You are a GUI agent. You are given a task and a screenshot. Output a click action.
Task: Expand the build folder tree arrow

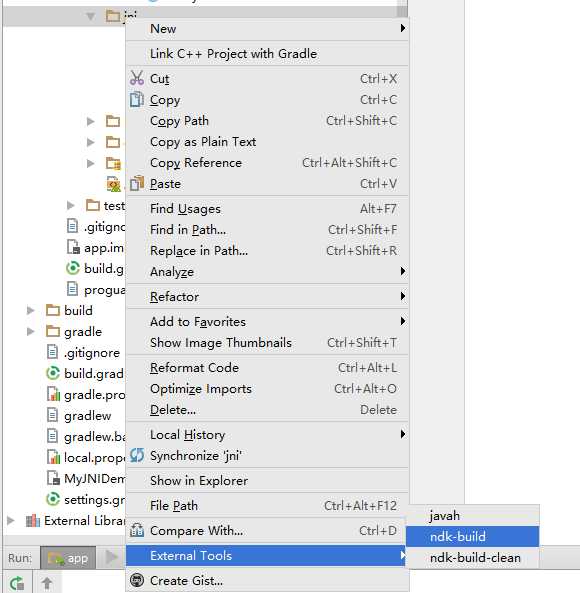click(x=30, y=310)
